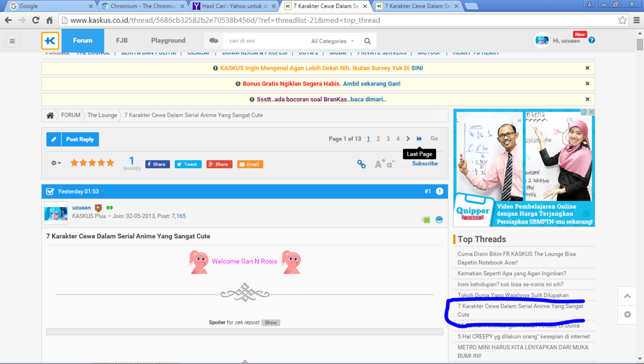This screenshot has height=364, width=644.
Task: Open the thread tools gear dropdown
Action: pyautogui.click(x=54, y=163)
